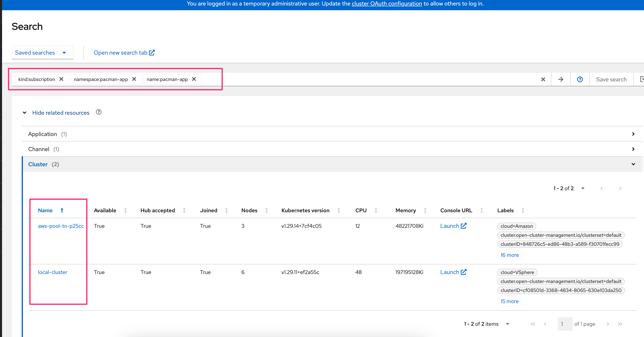Screen dimensions: 644x337
Task: Open the bottom items-per-page dropdown
Action: [x=507, y=324]
